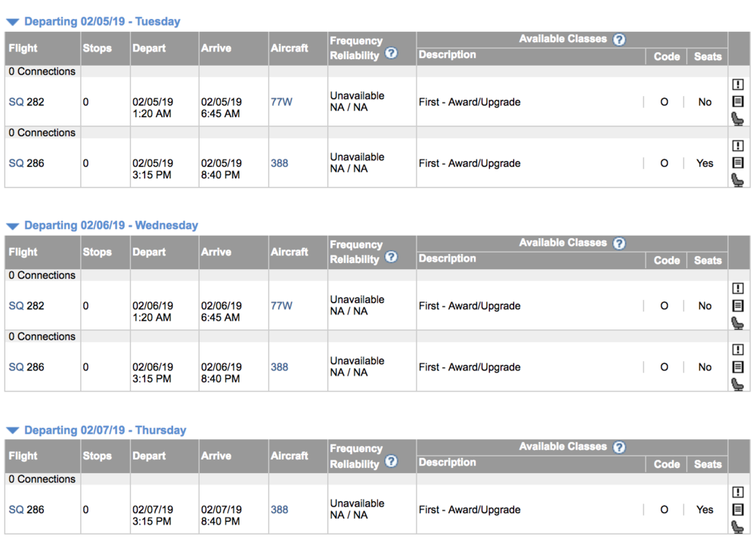Click Available Classes help icon in Thursday table
Viewport: 756px width, 545px height.
619,447
